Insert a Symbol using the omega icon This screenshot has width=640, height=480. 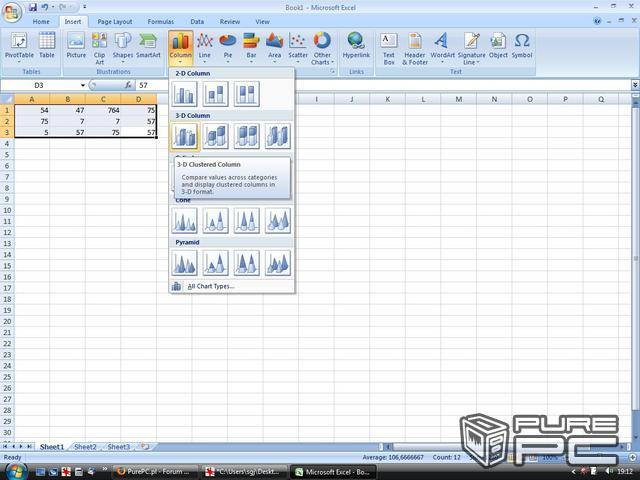point(522,46)
